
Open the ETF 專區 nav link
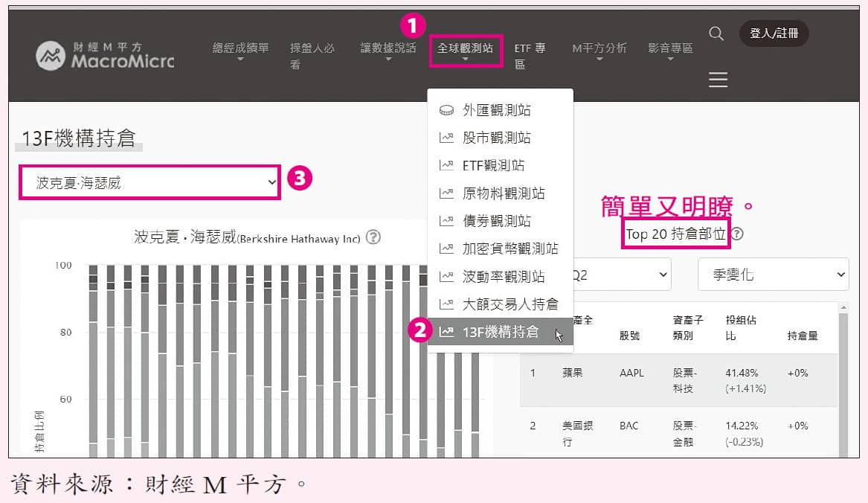530,56
